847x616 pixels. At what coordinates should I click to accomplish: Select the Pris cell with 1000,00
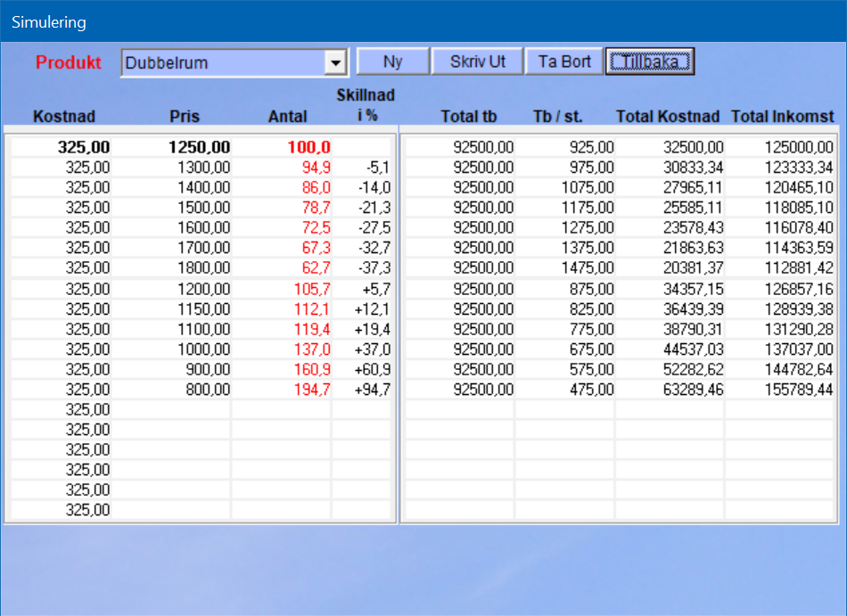(183, 349)
